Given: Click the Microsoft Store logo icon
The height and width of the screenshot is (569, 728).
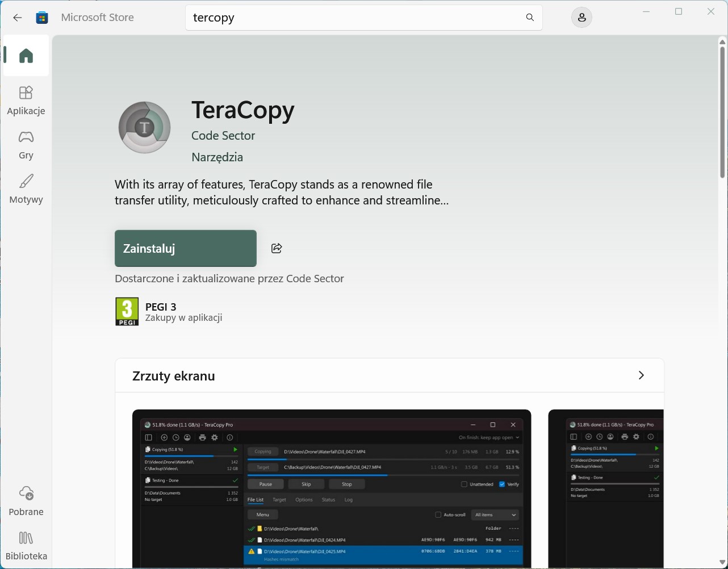Looking at the screenshot, I should point(42,18).
